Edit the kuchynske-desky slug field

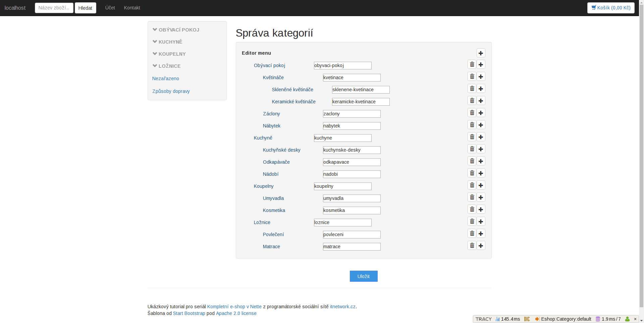(x=352, y=150)
